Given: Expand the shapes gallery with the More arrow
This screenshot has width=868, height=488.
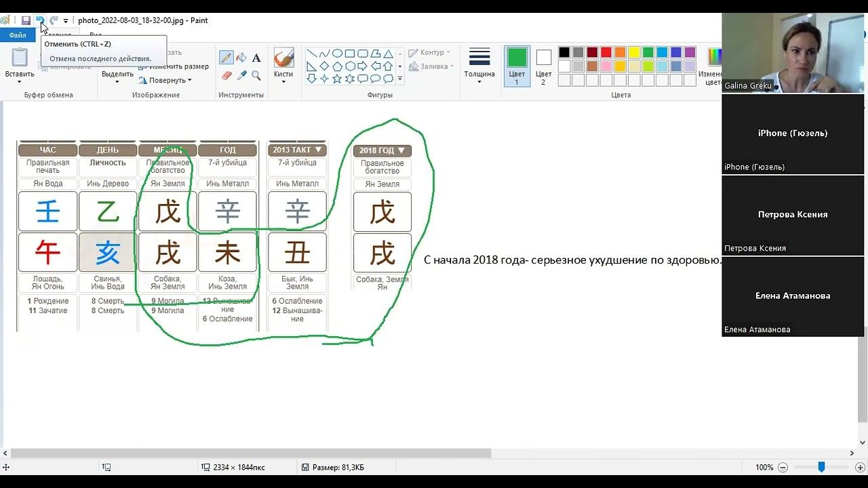Looking at the screenshot, I should (400, 79).
